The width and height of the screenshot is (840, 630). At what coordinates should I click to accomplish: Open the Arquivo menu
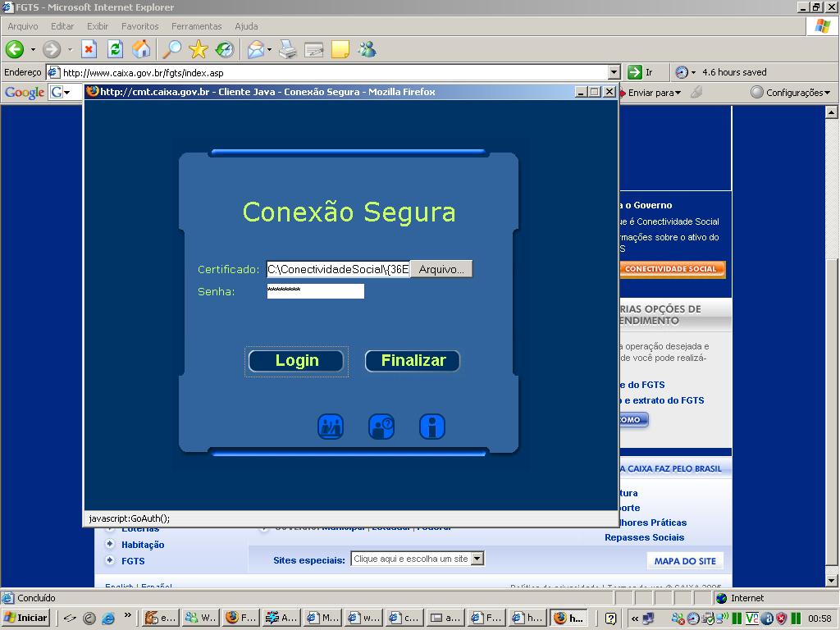pyautogui.click(x=22, y=26)
